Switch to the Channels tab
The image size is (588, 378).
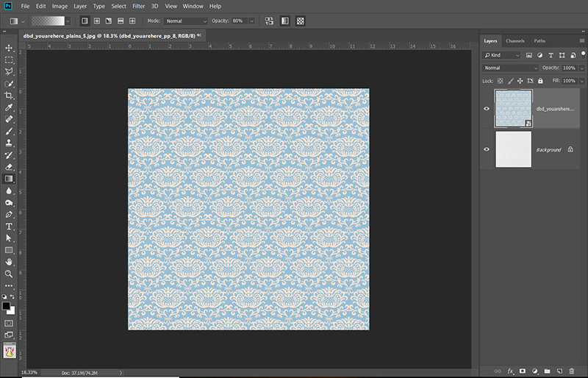[515, 40]
